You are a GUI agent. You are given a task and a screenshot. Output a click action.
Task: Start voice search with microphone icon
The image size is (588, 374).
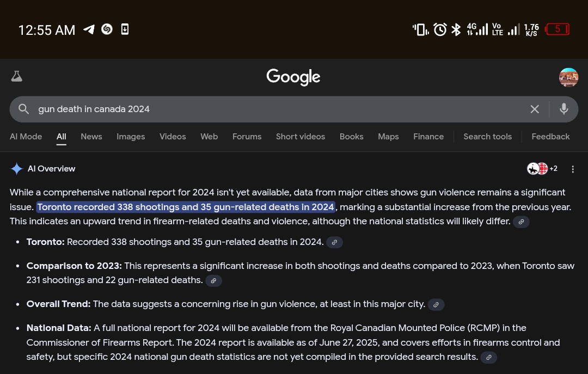[563, 109]
